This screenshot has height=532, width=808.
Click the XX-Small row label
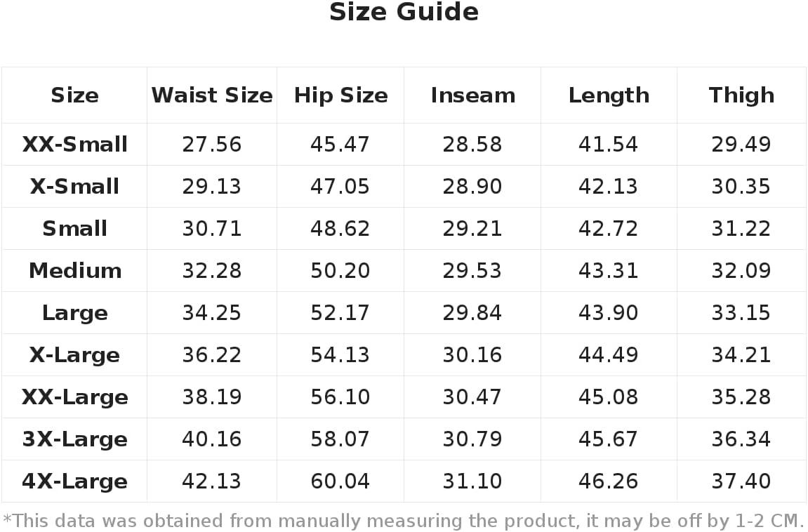click(x=74, y=144)
